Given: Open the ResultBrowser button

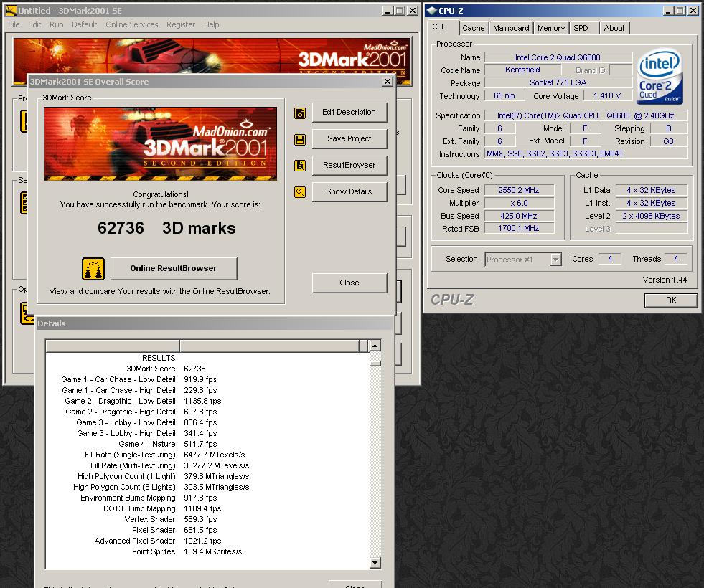Looking at the screenshot, I should [349, 165].
